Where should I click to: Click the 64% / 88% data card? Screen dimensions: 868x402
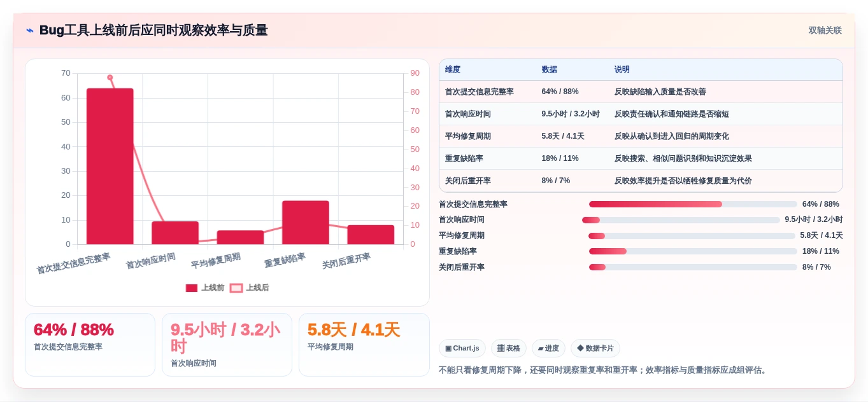point(90,345)
